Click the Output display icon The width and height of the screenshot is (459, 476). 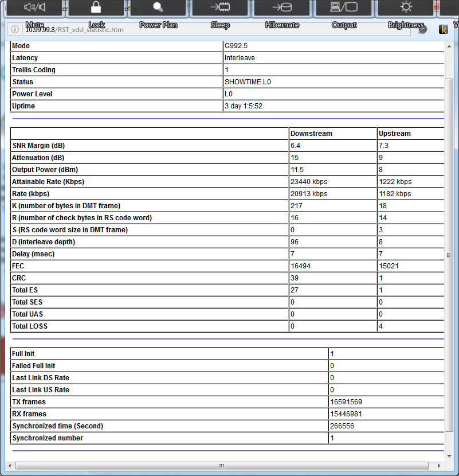tap(344, 7)
